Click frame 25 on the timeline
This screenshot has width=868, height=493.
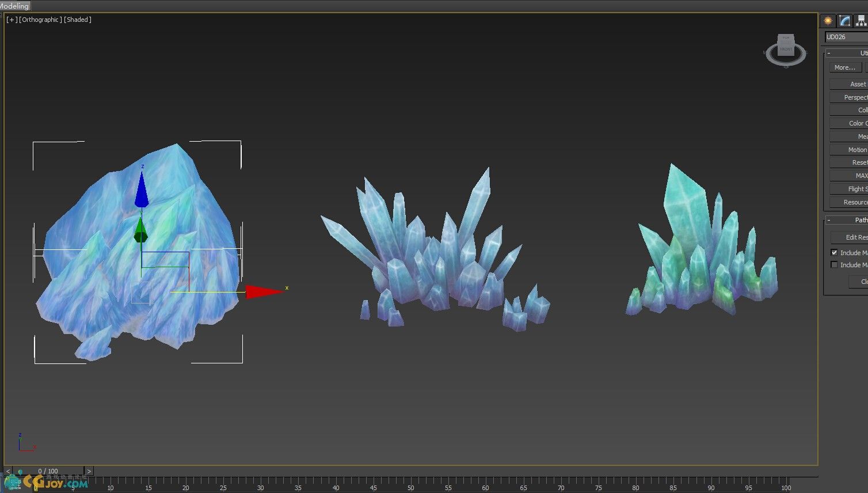click(x=223, y=487)
